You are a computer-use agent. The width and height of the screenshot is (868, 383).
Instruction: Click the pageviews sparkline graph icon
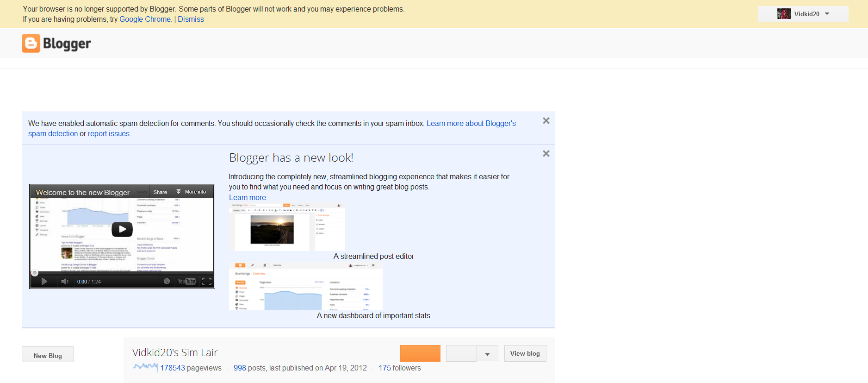coord(145,367)
